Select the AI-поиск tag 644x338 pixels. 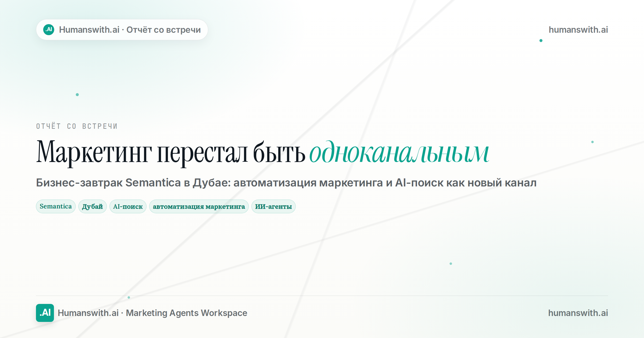128,206
